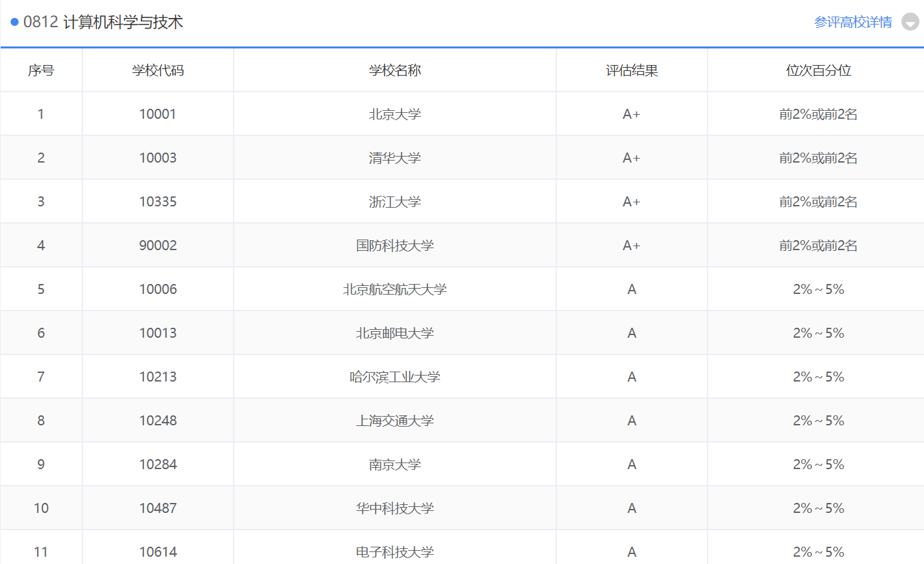Screen dimensions: 924x564
Task: Select school code 10487
Action: click(158, 508)
